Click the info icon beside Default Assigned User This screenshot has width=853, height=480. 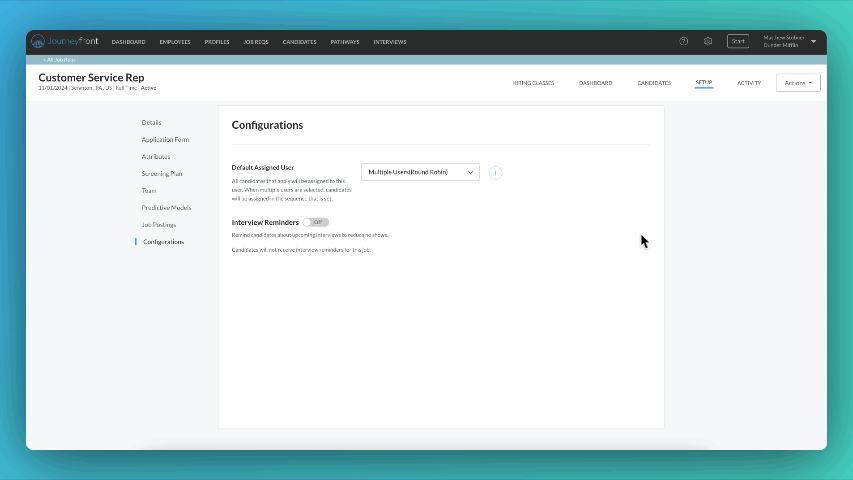(x=495, y=172)
